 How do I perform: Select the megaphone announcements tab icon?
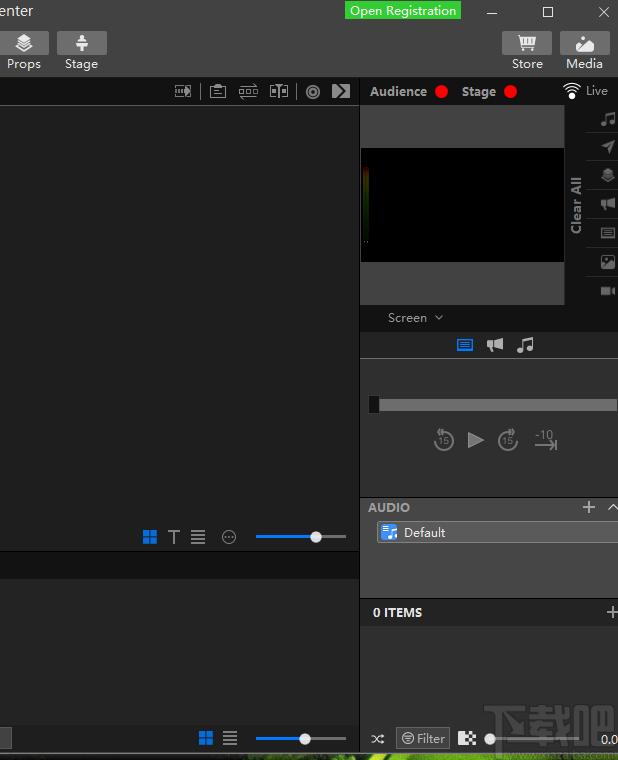pyautogui.click(x=495, y=345)
